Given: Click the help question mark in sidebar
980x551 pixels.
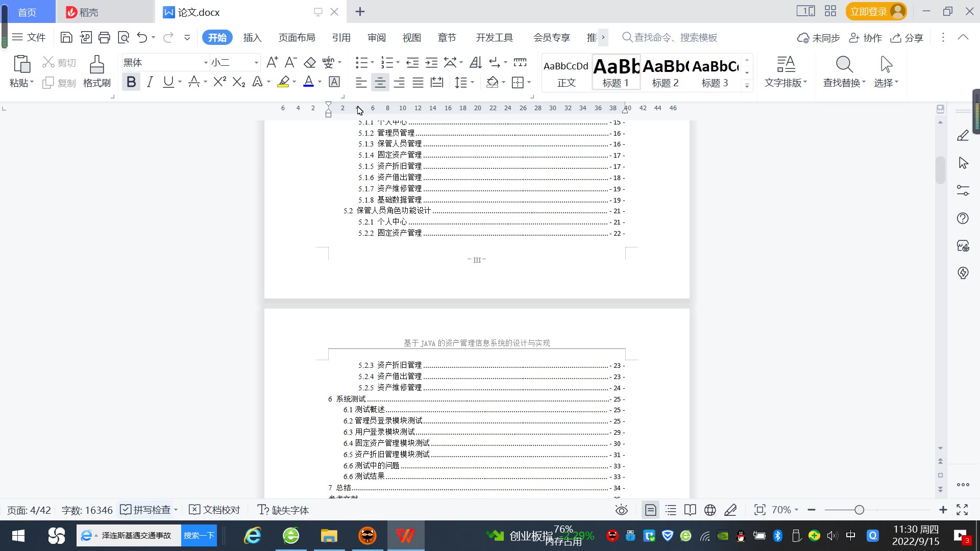Looking at the screenshot, I should (x=963, y=218).
